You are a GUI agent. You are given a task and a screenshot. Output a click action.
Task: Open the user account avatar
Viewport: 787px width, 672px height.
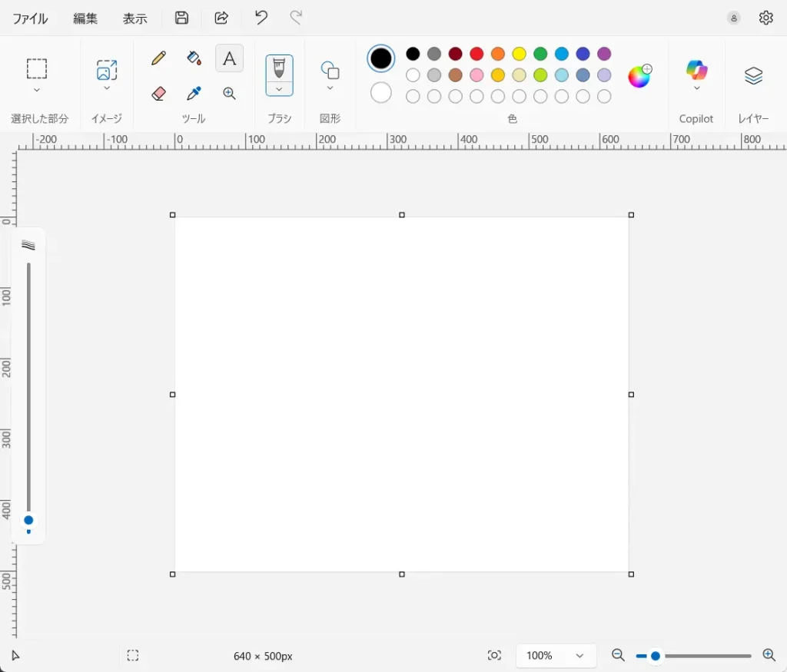[x=734, y=18]
